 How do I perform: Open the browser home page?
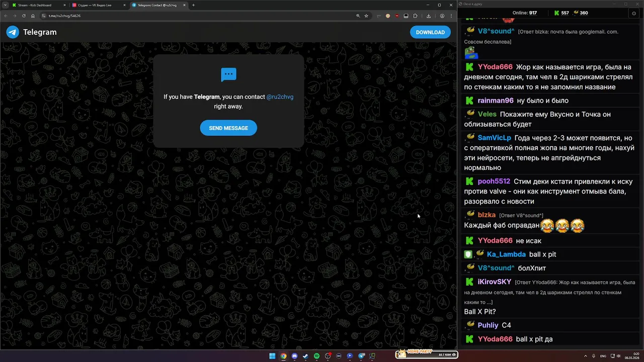click(x=33, y=16)
